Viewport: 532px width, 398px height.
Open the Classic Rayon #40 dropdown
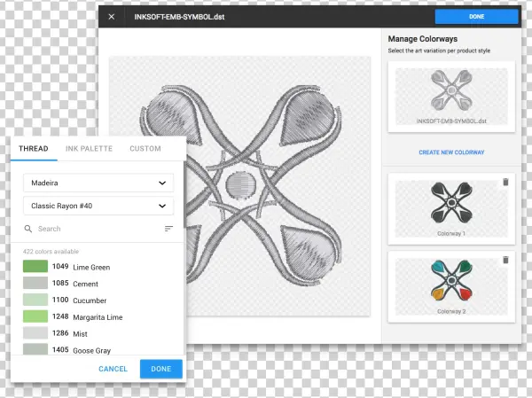98,206
